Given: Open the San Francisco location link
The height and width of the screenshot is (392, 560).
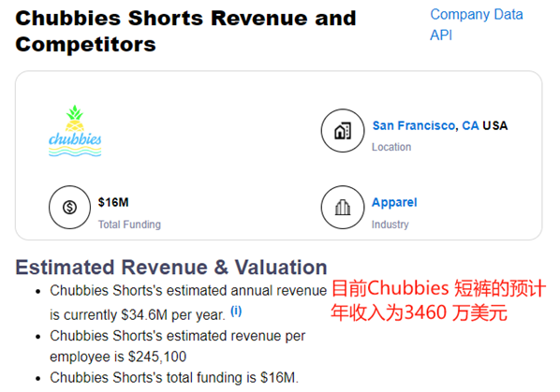Looking at the screenshot, I should [x=414, y=125].
